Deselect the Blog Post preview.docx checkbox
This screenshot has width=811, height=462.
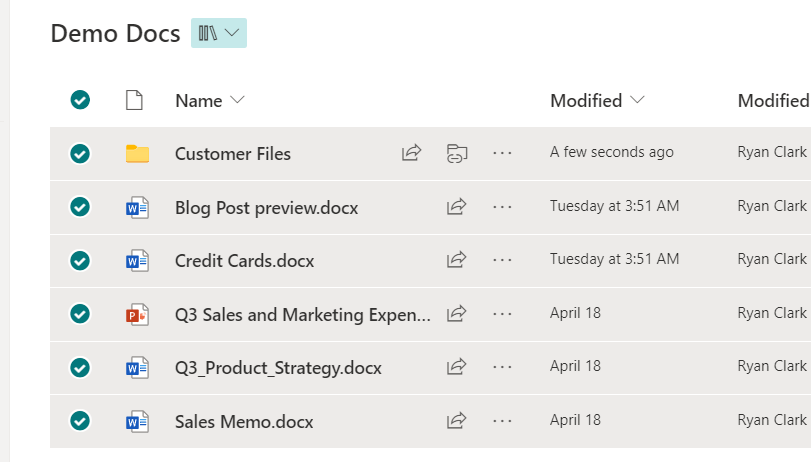[x=80, y=207]
